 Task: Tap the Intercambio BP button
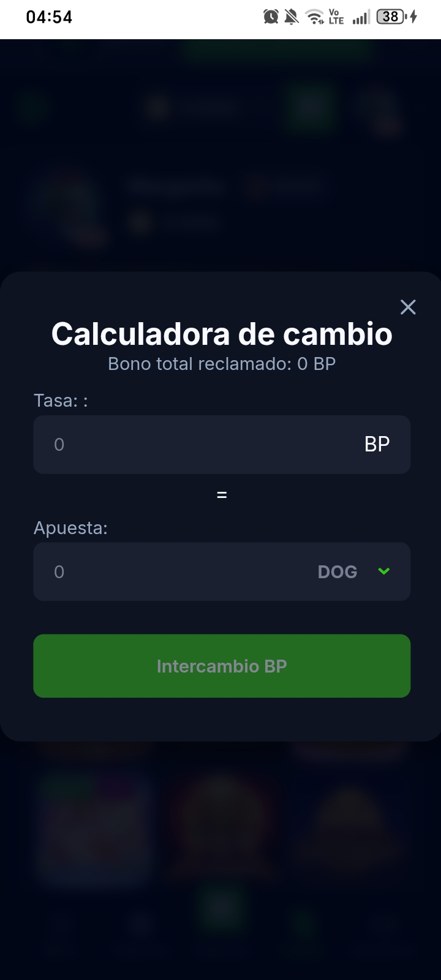pos(222,666)
